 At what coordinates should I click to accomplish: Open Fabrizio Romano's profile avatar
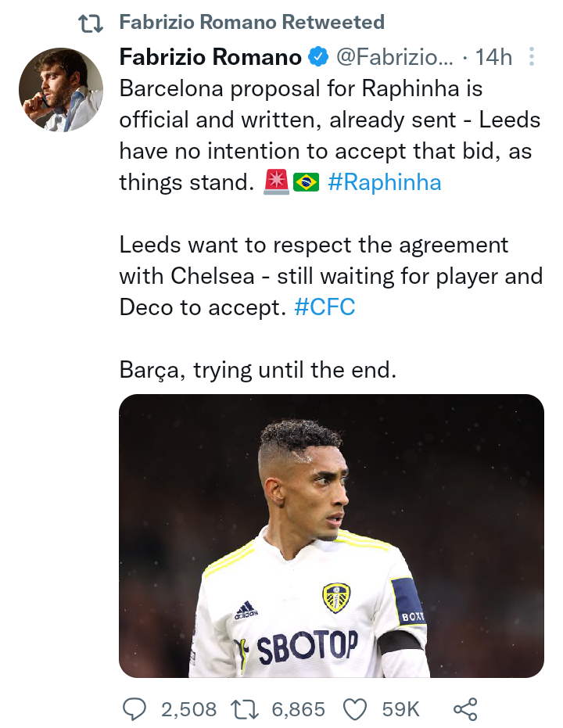[61, 90]
